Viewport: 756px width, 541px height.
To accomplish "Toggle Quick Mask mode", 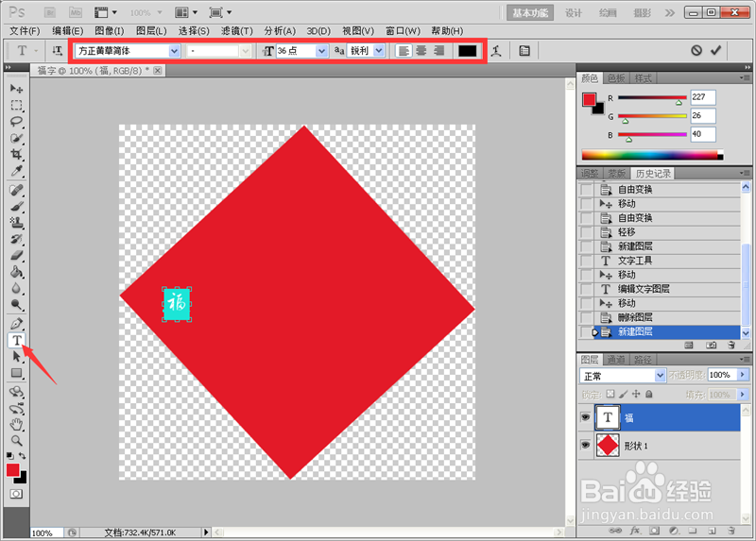I will 16,494.
